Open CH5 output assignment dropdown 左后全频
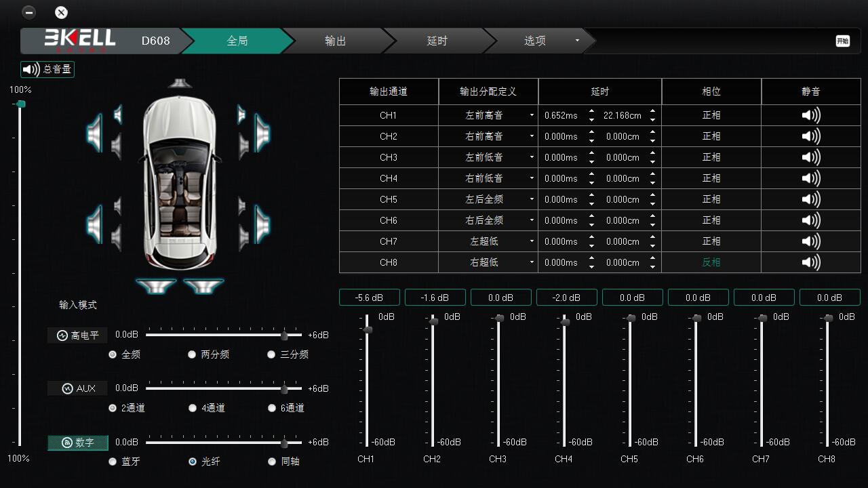Viewport: 868px width, 488px height. pyautogui.click(x=488, y=199)
